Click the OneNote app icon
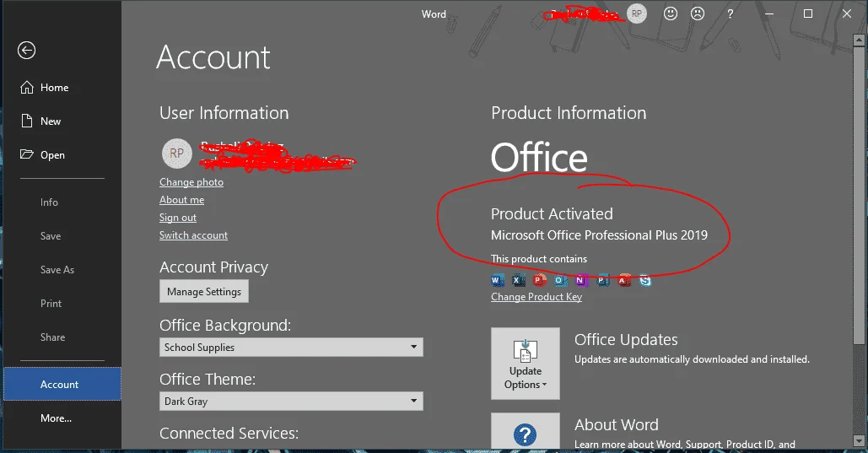Viewport: 868px width, 453px height. 581,280
